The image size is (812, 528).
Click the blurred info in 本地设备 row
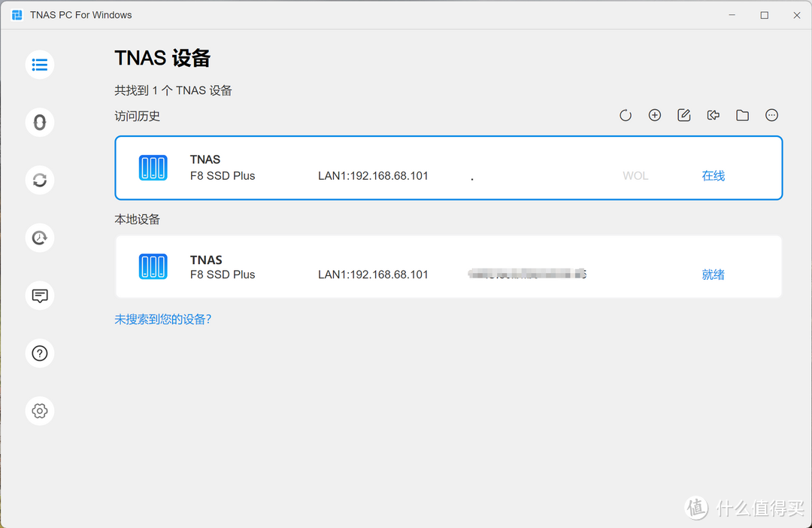click(526, 274)
